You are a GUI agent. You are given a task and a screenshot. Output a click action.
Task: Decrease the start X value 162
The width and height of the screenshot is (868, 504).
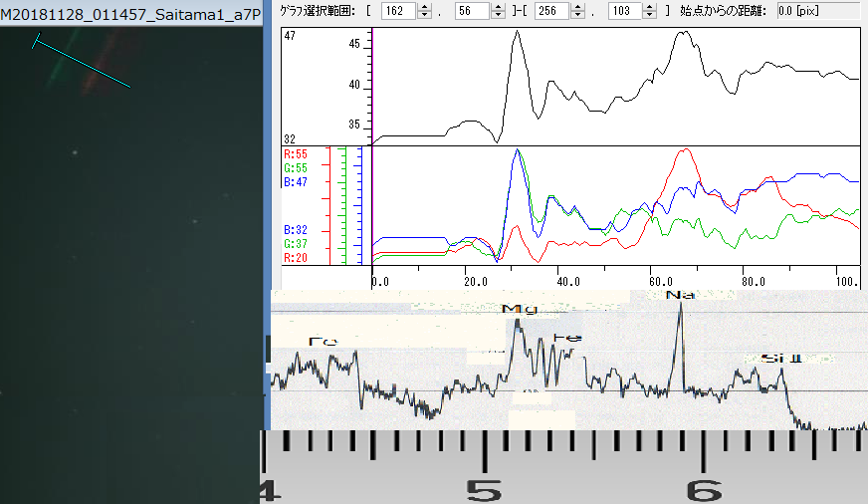coord(425,15)
